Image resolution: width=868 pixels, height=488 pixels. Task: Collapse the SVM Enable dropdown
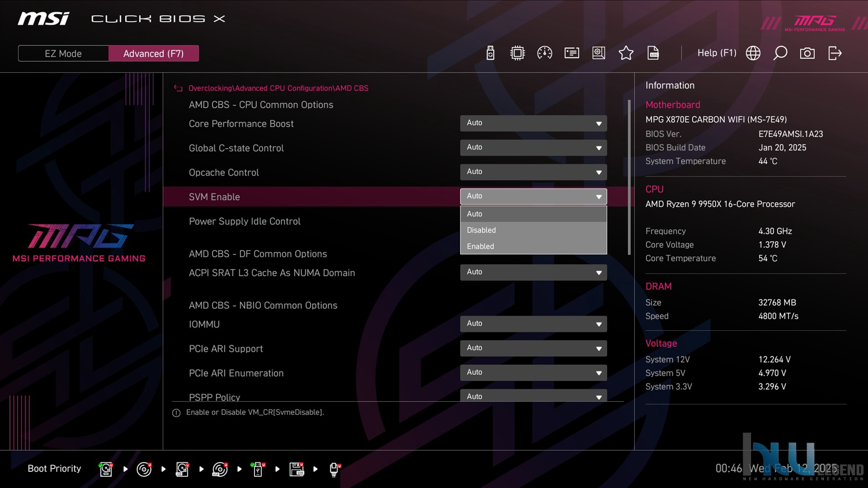pyautogui.click(x=533, y=196)
